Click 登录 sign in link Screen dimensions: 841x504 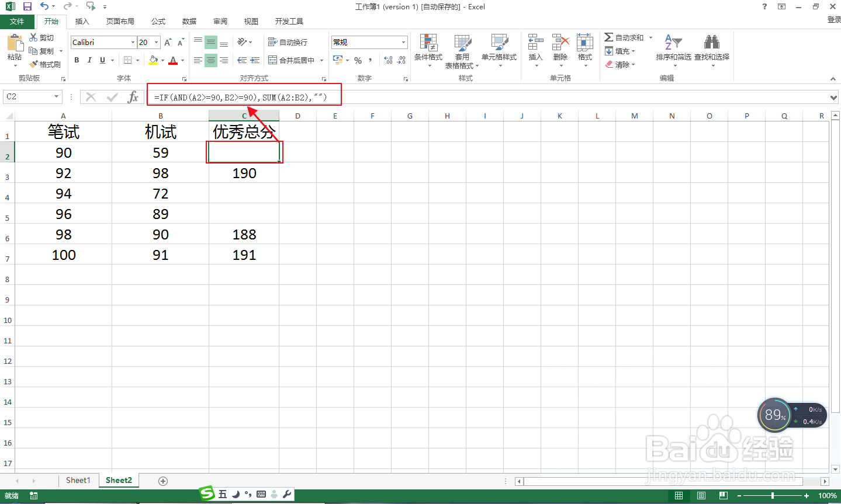pyautogui.click(x=834, y=20)
